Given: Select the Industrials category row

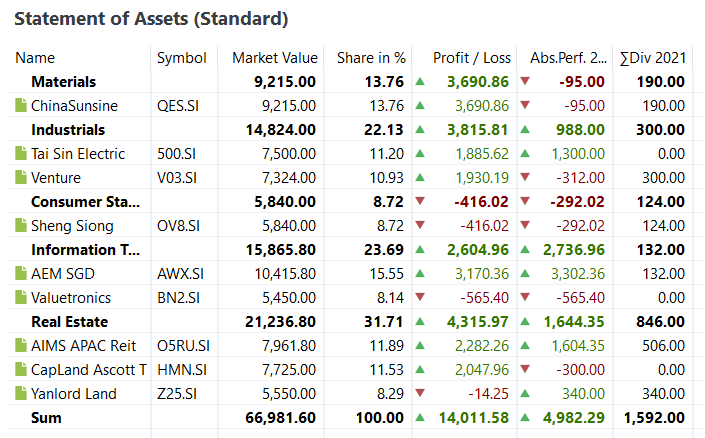Looking at the screenshot, I should 68,130.
